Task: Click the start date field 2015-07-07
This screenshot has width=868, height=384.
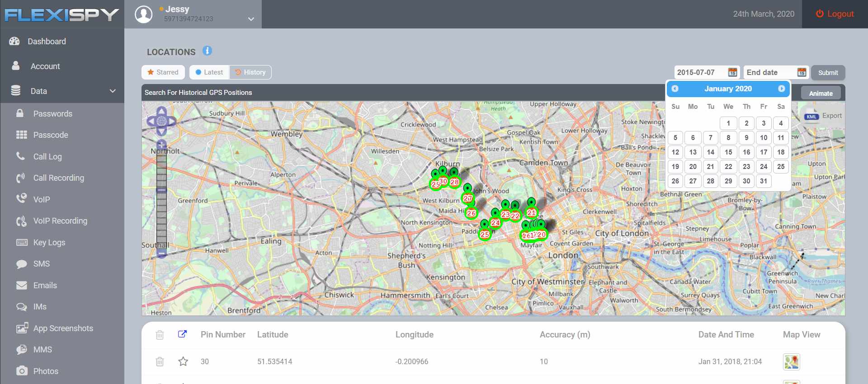Action: (x=700, y=72)
